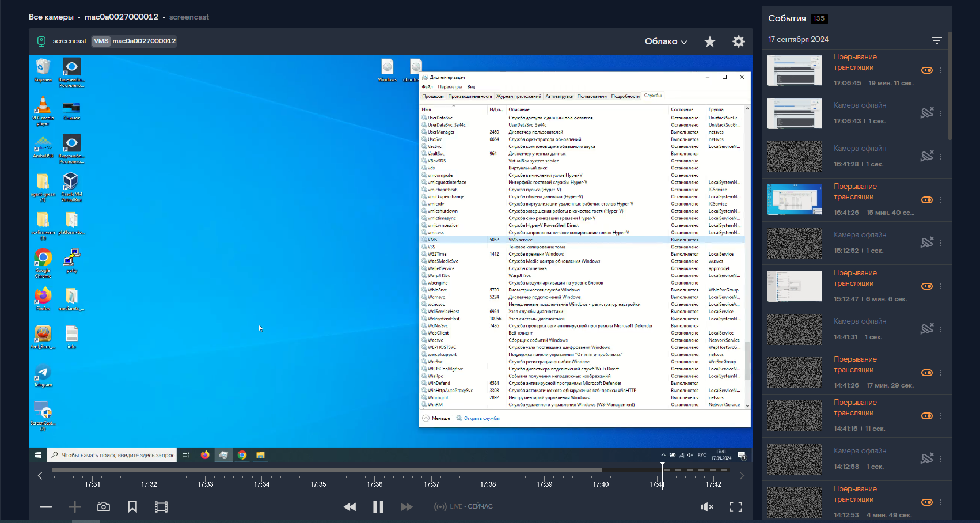
Task: Zoom out the timeline with the minus icon
Action: [46, 507]
